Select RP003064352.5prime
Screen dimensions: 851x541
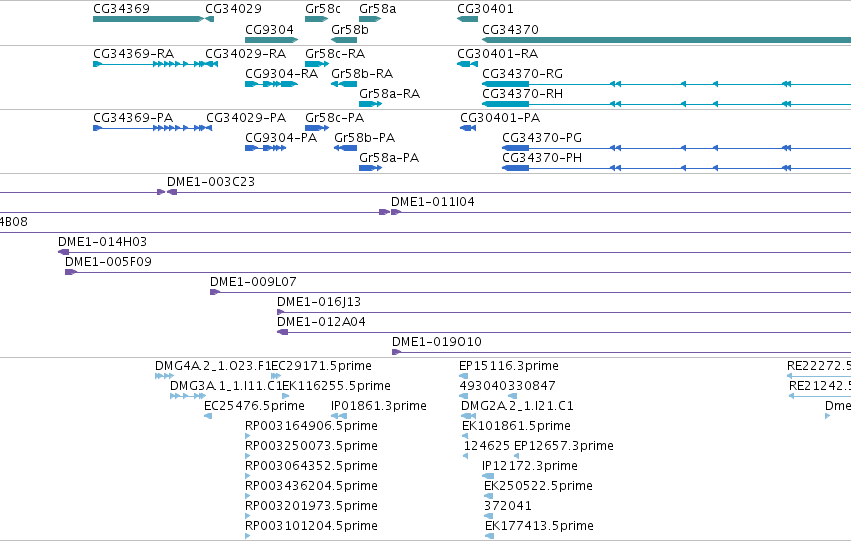247,476
